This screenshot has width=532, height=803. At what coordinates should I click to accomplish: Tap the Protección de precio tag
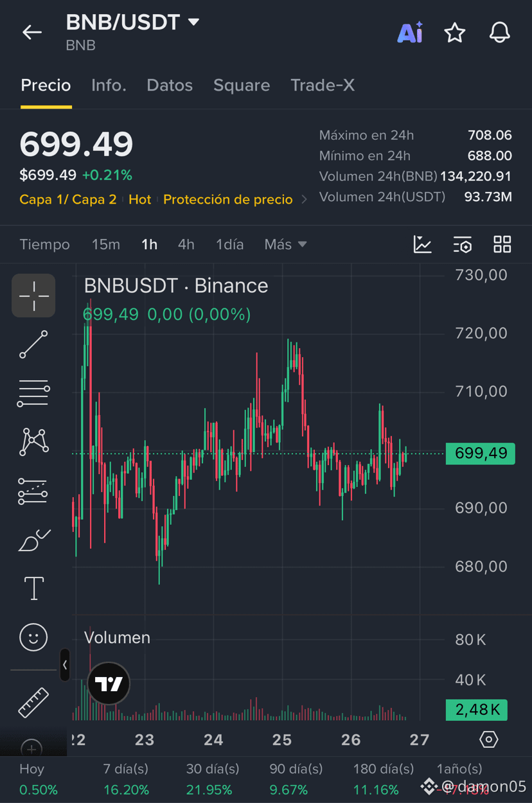click(228, 200)
